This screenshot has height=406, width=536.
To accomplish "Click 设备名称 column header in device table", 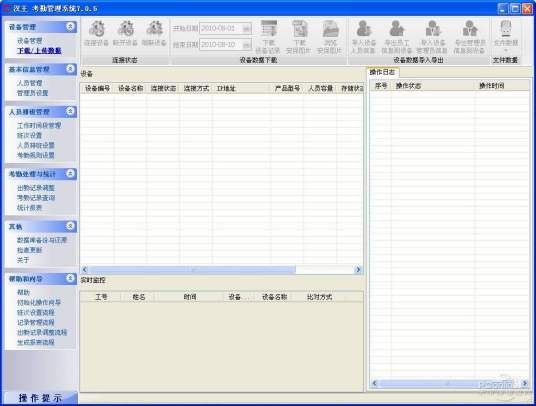I will (x=131, y=89).
